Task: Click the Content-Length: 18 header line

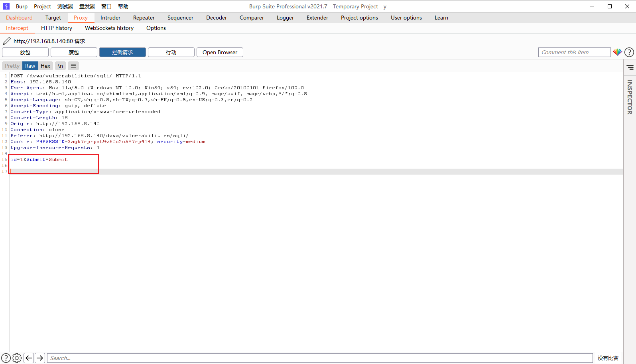Action: tap(39, 118)
